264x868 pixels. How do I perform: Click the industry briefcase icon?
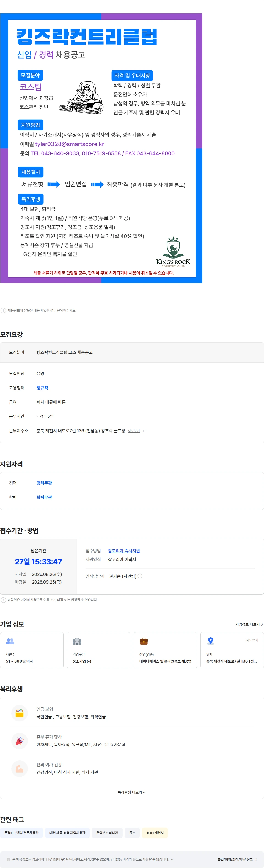[144, 641]
